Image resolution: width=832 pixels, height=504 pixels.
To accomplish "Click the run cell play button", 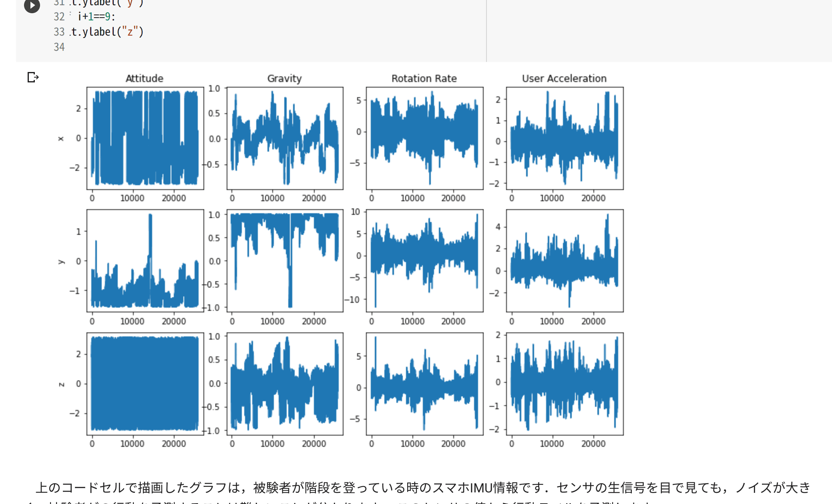I will [32, 6].
